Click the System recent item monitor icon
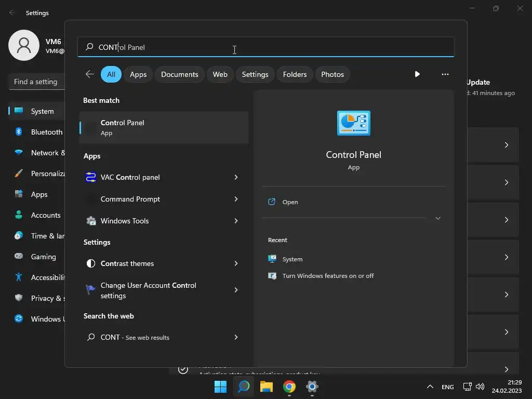Viewport: 532px width, 399px height. pyautogui.click(x=272, y=259)
